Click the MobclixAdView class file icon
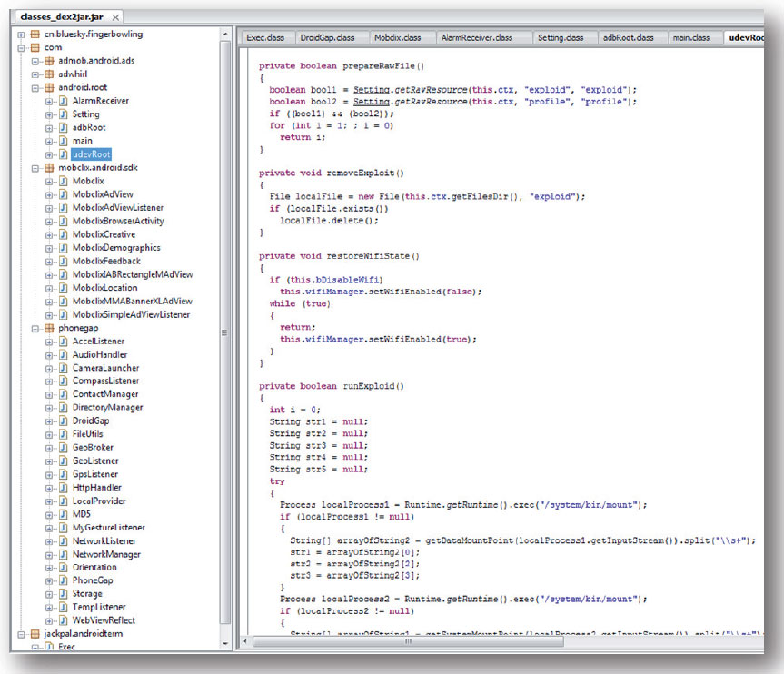This screenshot has height=674, width=784. click(63, 194)
